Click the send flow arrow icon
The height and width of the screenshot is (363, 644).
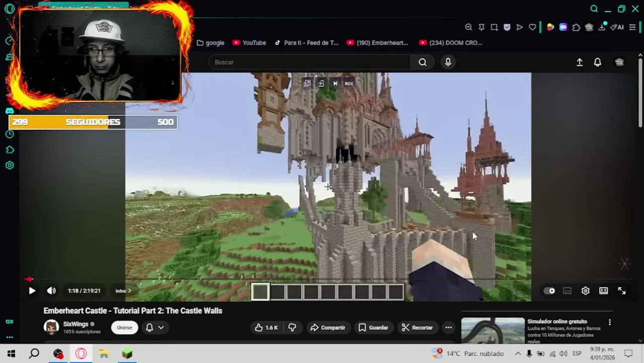(520, 27)
